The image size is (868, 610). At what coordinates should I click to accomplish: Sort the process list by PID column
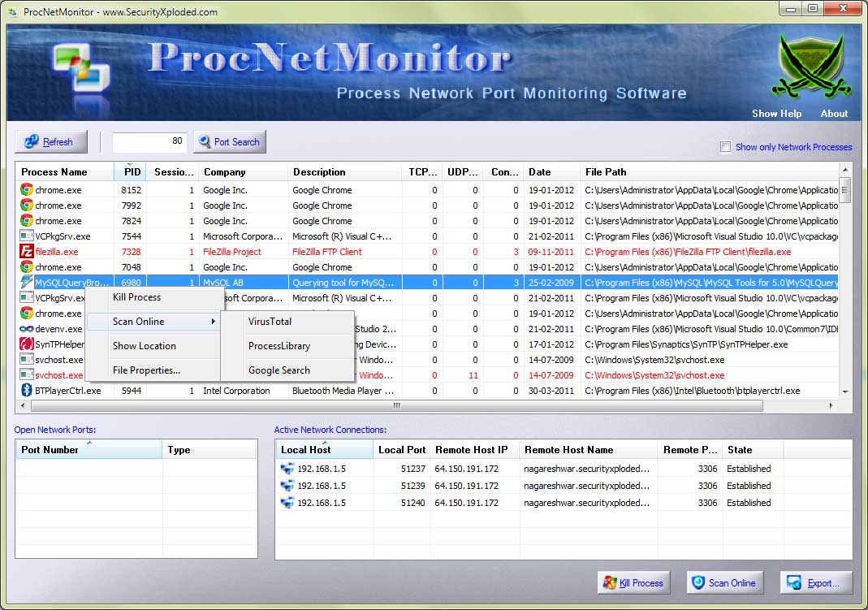[132, 172]
